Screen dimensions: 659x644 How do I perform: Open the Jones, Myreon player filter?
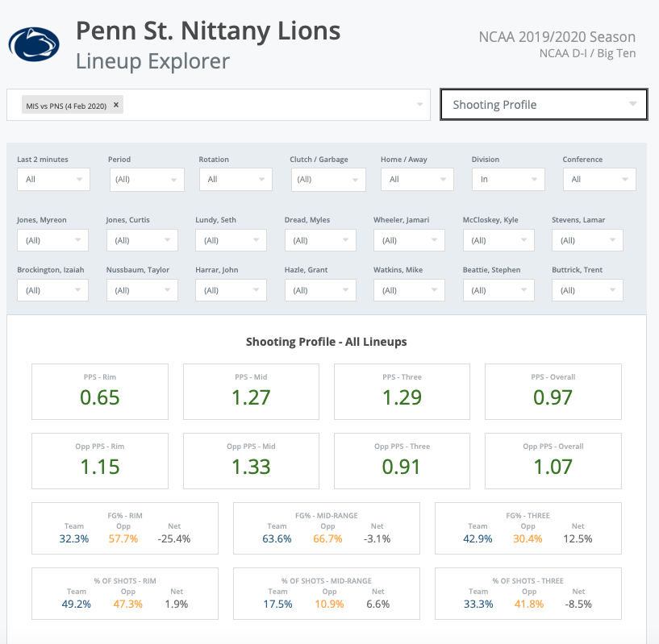53,240
